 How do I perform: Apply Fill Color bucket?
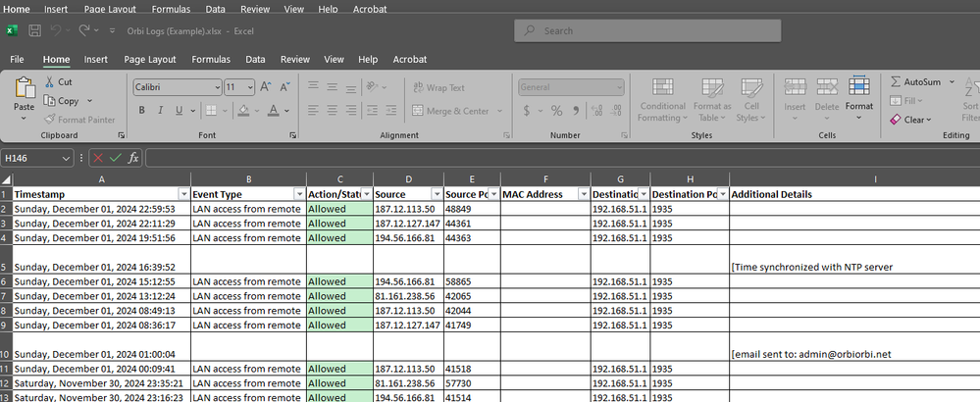pyautogui.click(x=243, y=111)
